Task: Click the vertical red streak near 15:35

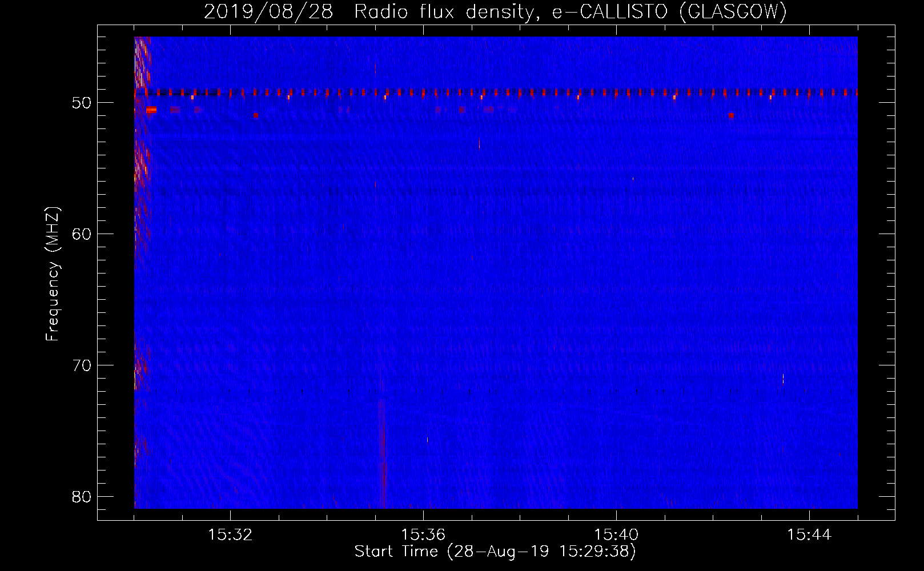Action: pyautogui.click(x=381, y=454)
